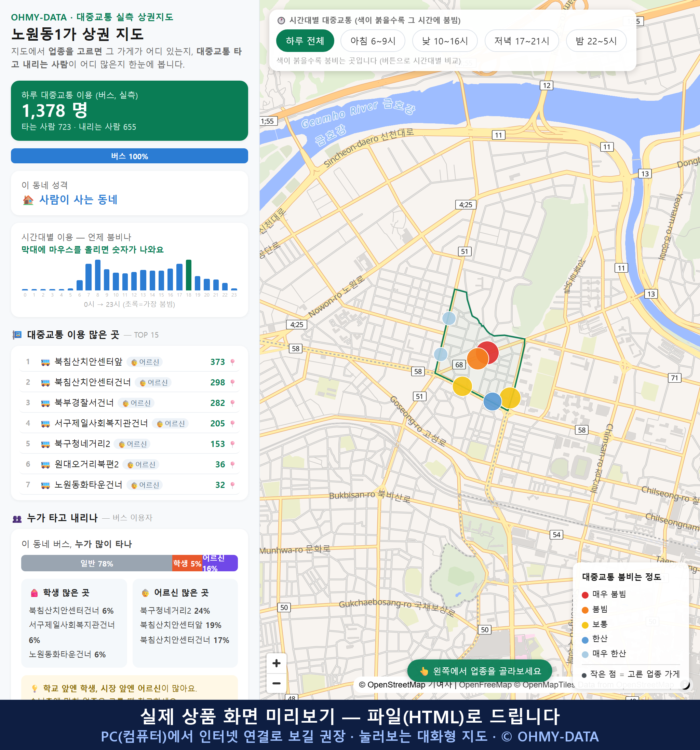Locate pin icon for 노원동화타운건너 row

[x=232, y=485]
